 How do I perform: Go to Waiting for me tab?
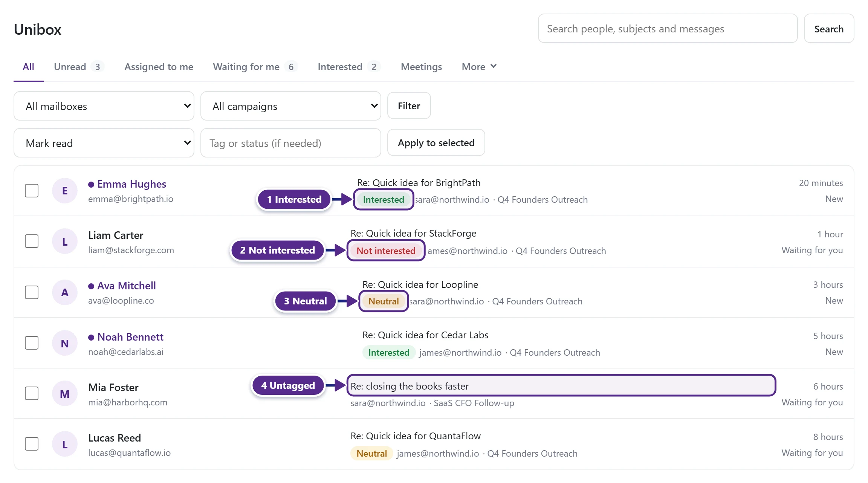coord(255,67)
